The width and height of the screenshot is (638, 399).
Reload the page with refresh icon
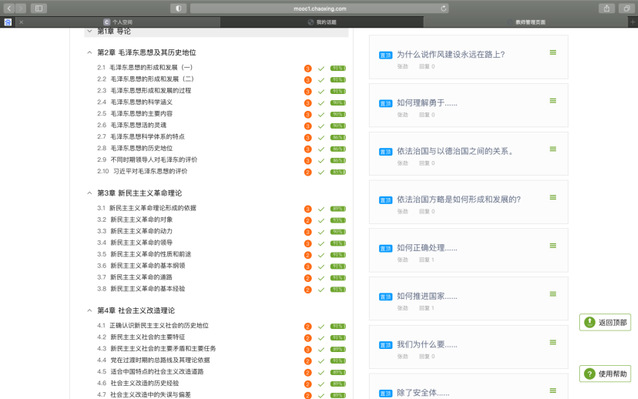pos(444,8)
